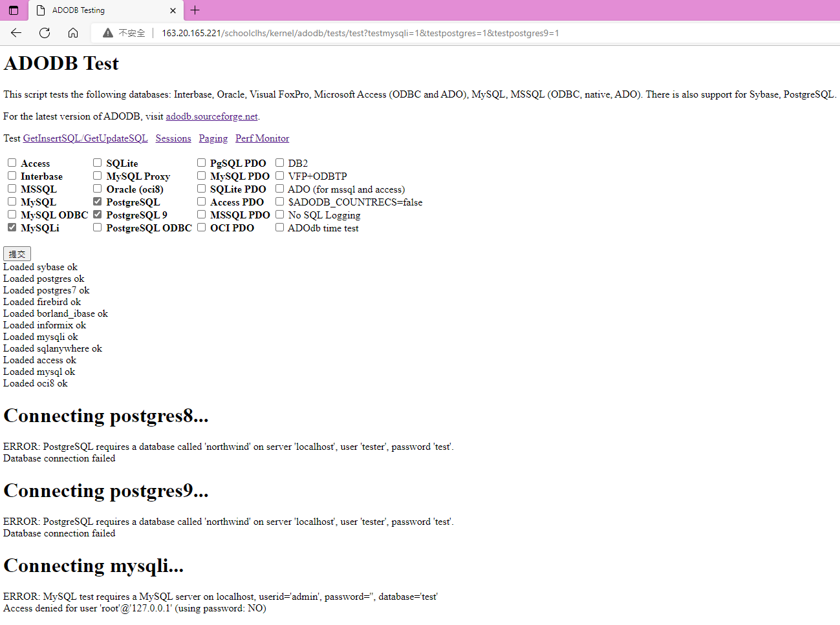Image resolution: width=840 pixels, height=625 pixels.
Task: Click the not-secure warning triangle icon
Action: (108, 33)
